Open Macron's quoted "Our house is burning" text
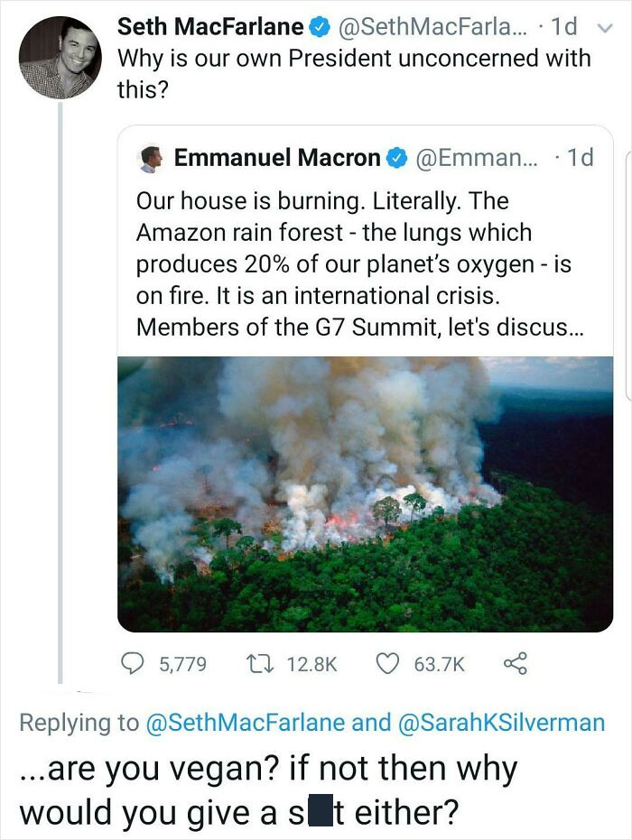Screen dimensions: 632x840 point(361,263)
